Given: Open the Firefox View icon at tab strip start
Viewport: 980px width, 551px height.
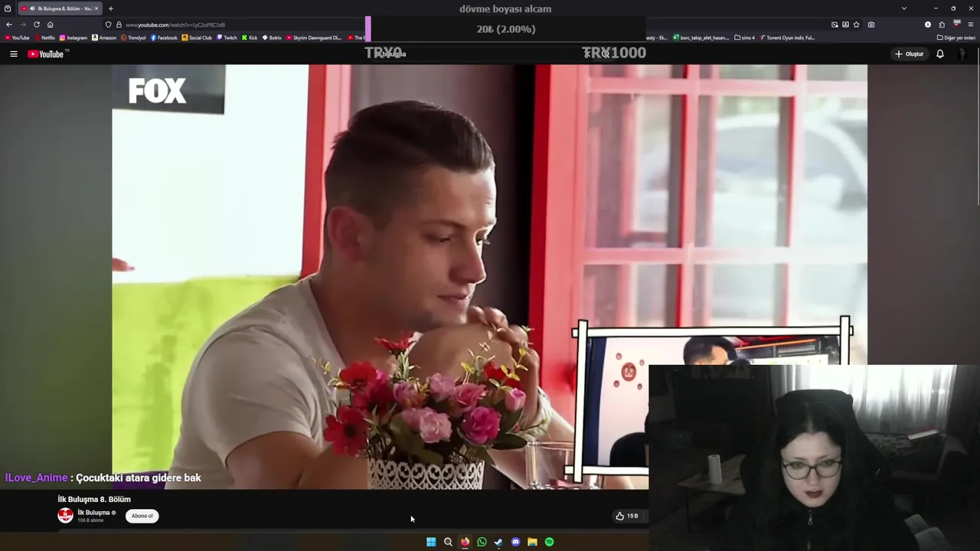Looking at the screenshot, I should tap(8, 8).
